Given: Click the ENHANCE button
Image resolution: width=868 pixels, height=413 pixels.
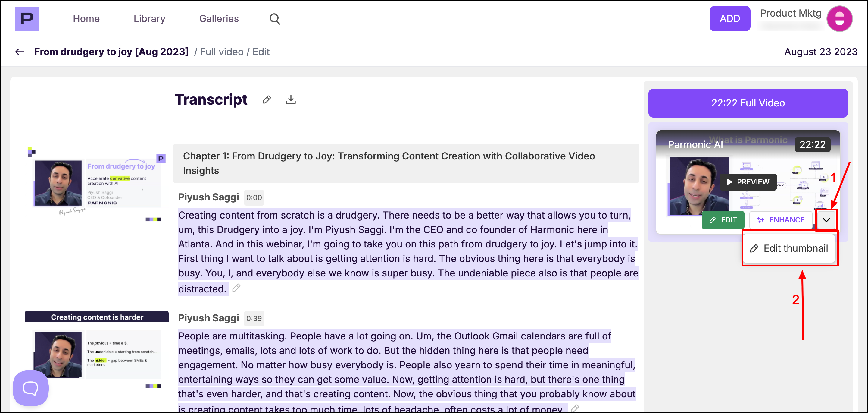Looking at the screenshot, I should (x=780, y=220).
